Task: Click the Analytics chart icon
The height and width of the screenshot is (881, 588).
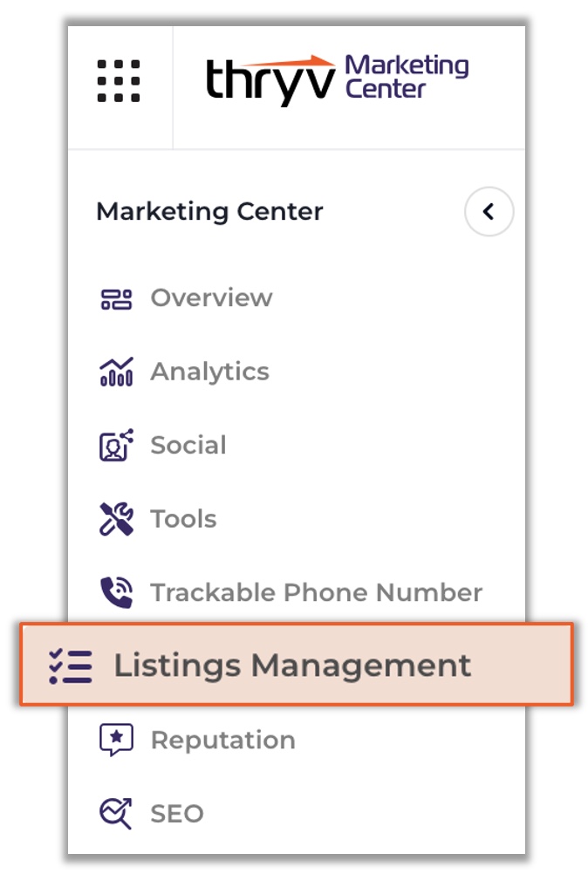Action: pos(116,372)
